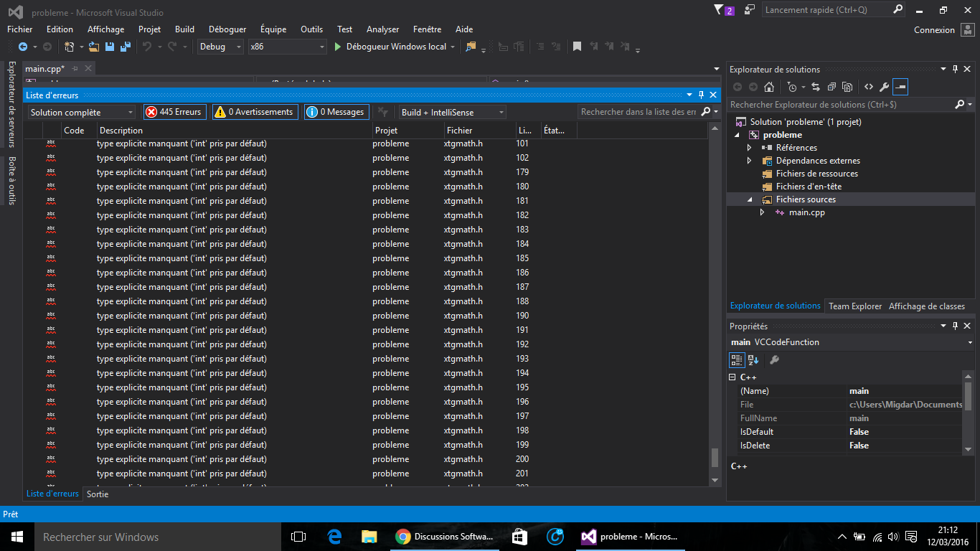Click the Home icon in Explorateur de solutions
The height and width of the screenshot is (551, 980).
pos(769,87)
